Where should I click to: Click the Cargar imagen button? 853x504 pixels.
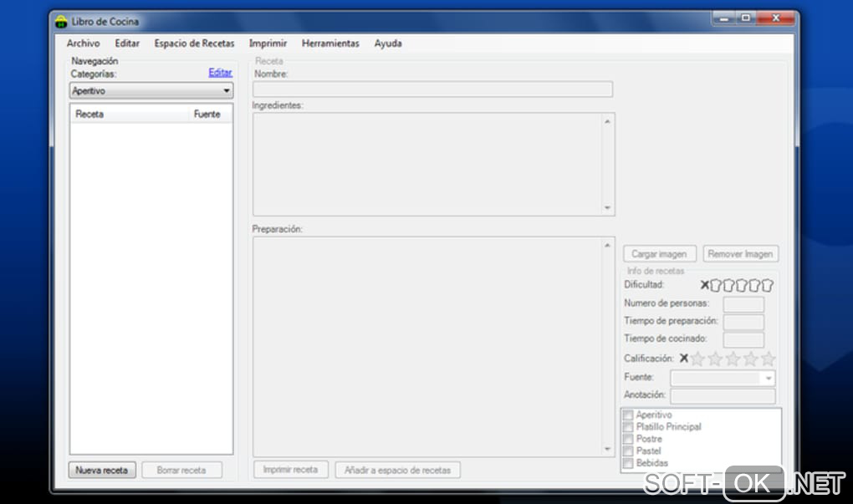point(659,254)
